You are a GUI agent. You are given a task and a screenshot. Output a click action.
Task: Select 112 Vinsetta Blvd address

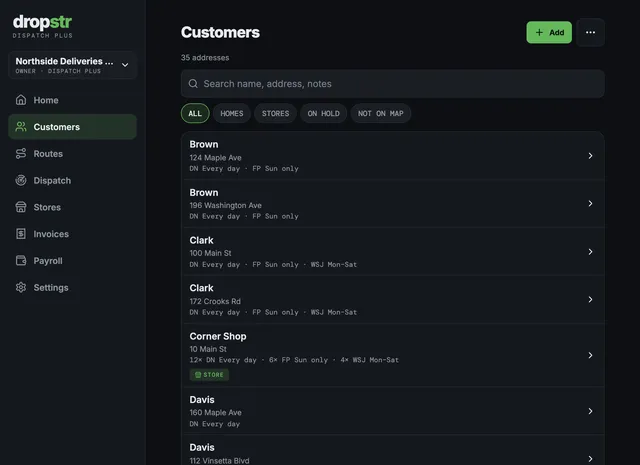click(219, 461)
